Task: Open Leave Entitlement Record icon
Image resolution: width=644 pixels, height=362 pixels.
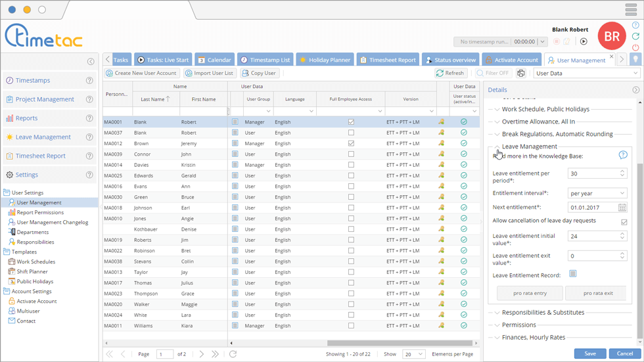Action: (573, 274)
